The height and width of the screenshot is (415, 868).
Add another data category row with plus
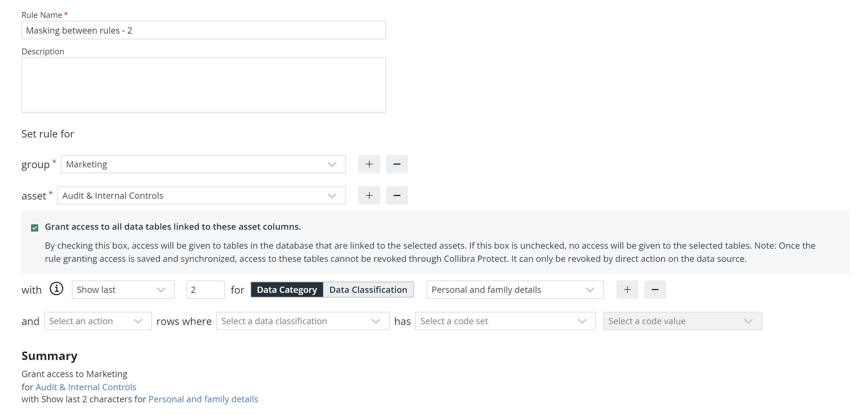(x=627, y=290)
